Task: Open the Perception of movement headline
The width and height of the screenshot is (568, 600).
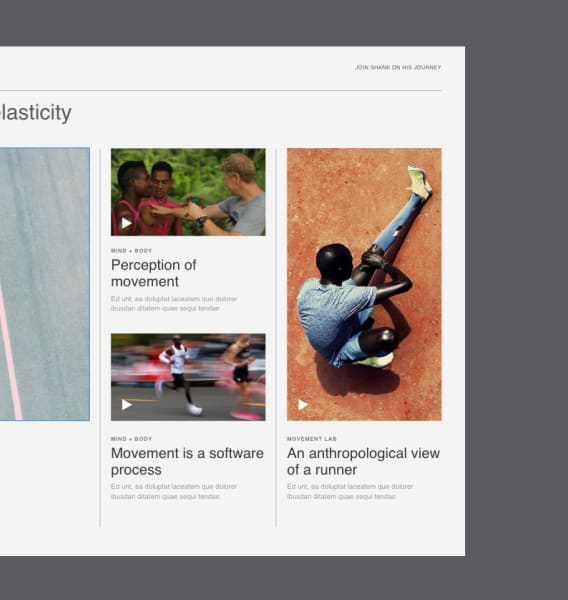Action: (153, 273)
